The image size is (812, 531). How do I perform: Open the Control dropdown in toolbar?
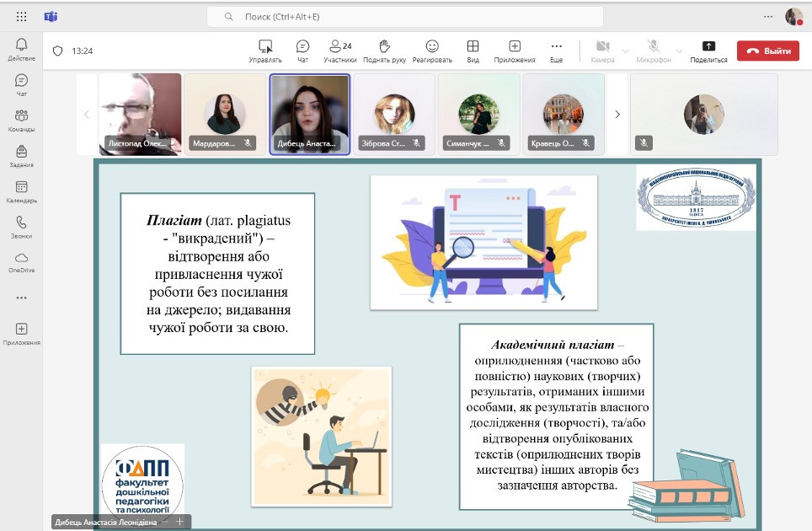[x=265, y=50]
